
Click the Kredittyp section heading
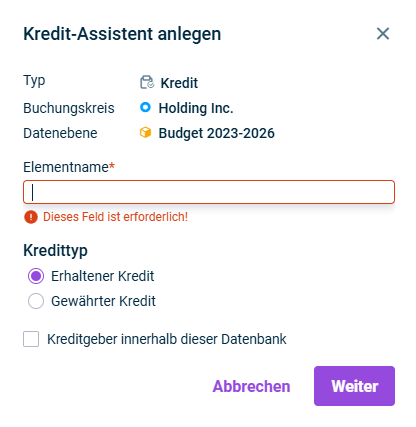(55, 251)
